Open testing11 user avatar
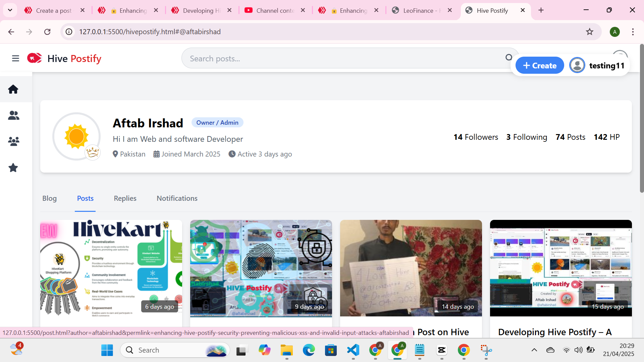644x362 pixels. 577,65
